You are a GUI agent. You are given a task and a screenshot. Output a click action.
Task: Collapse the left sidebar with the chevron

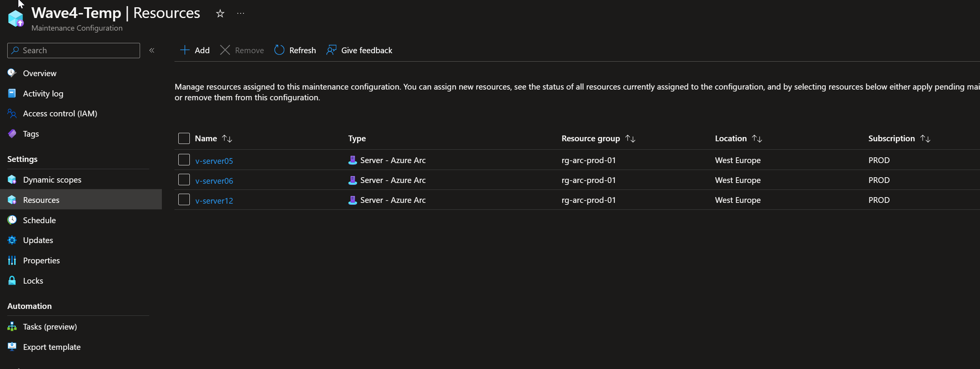click(152, 50)
